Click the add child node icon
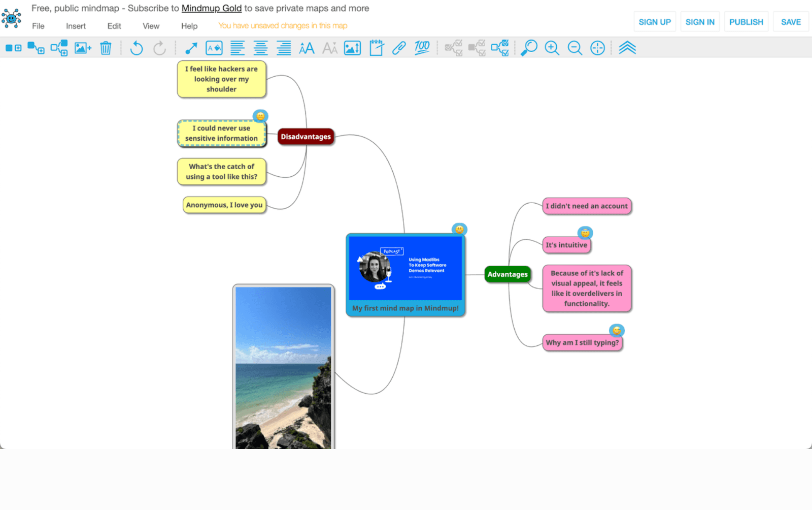The height and width of the screenshot is (510, 812). [36, 48]
